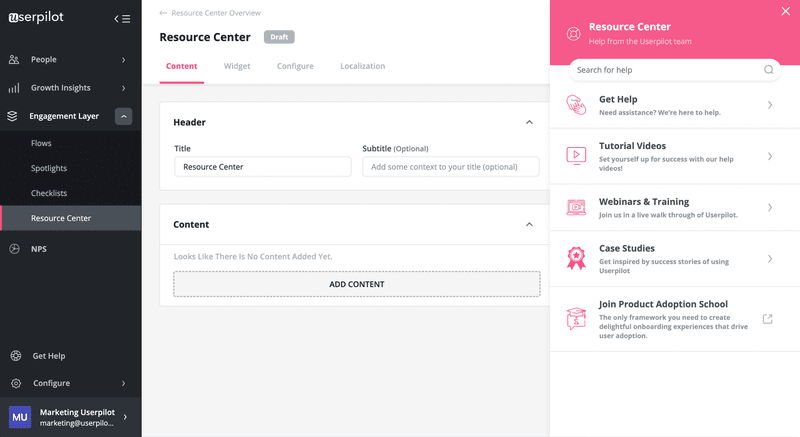This screenshot has height=437, width=800.
Task: Click the Userpilot logo
Action: pos(36,17)
